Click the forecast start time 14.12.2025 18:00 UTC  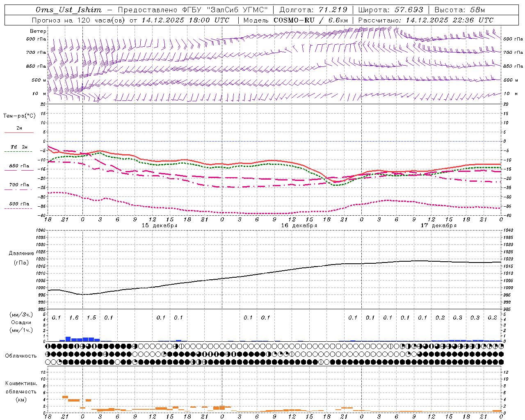pyautogui.click(x=185, y=20)
